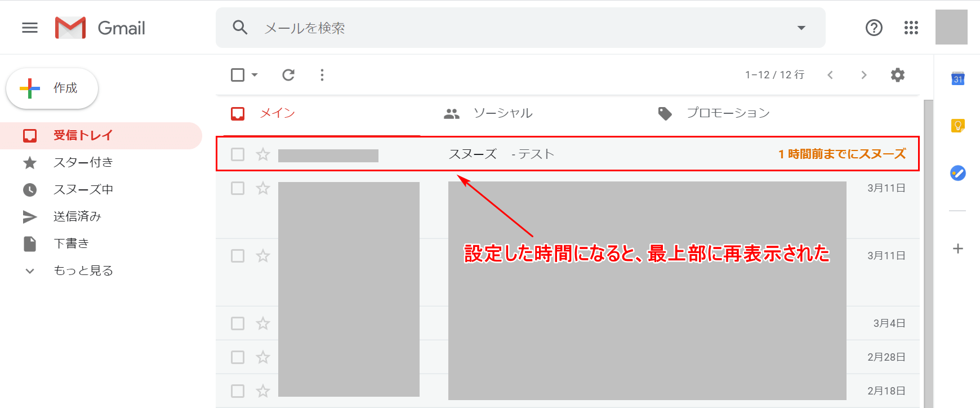Open the Google Tasks side panel icon
The height and width of the screenshot is (408, 980).
957,173
